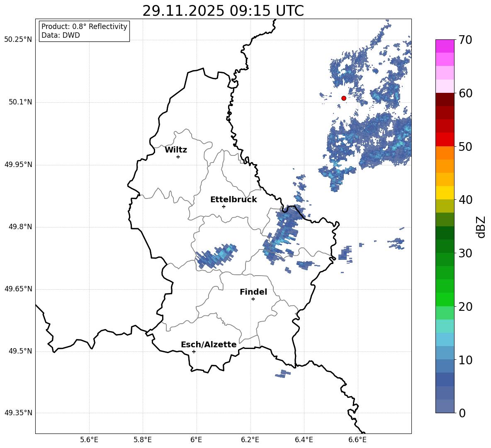Click the Esch/Alzette station cross marker
Viewport: 491px width, 448px height.
point(194,351)
